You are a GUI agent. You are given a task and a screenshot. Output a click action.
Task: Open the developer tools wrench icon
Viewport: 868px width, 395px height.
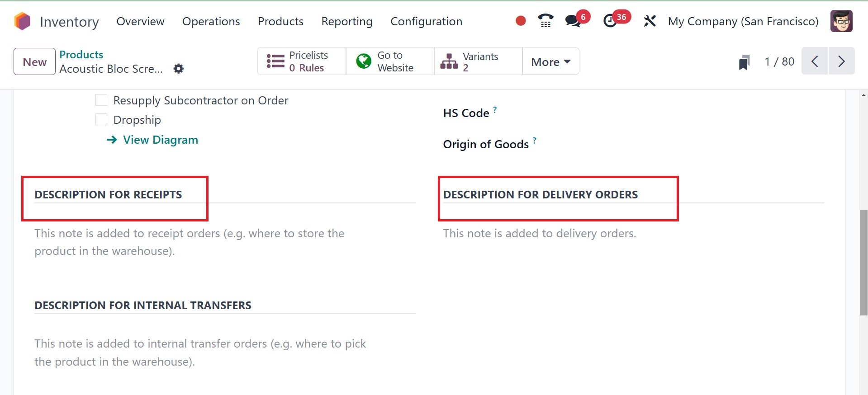(650, 21)
